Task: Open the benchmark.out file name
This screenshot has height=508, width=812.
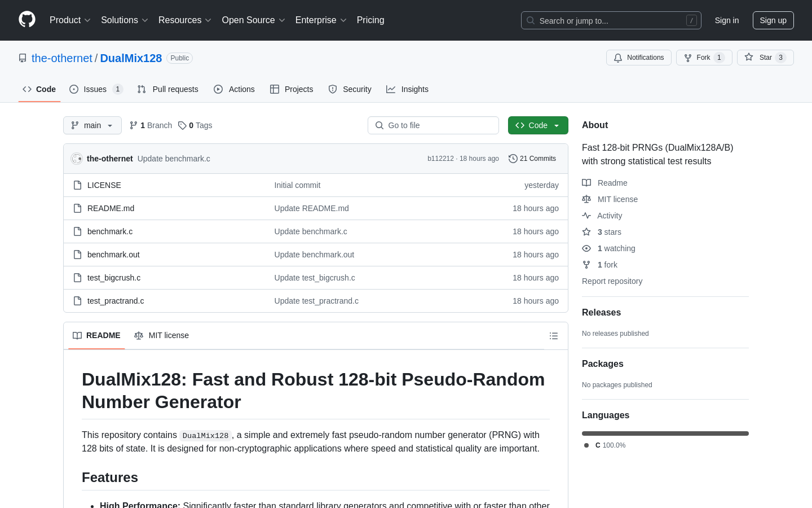Action: point(113,255)
